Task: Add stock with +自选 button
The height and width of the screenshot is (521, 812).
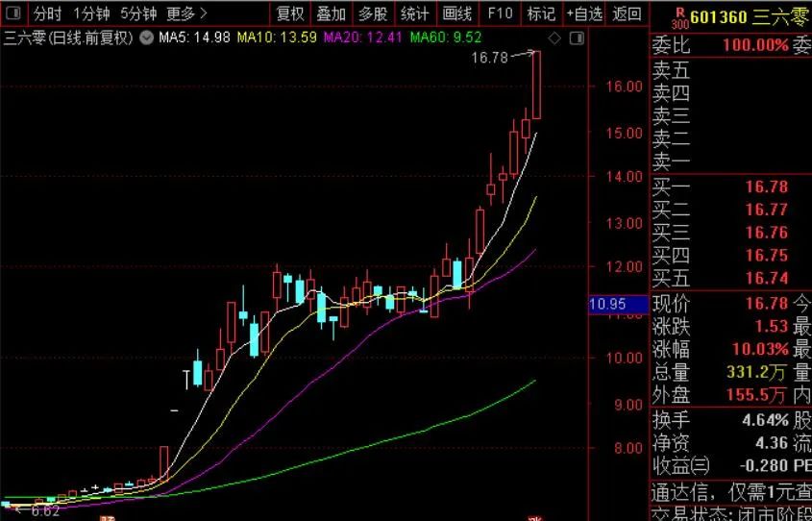Action: (x=584, y=13)
